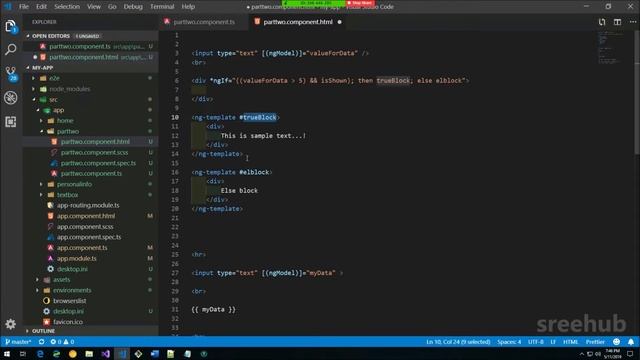
Task: Synchronize changes in the status bar
Action: coord(41,342)
